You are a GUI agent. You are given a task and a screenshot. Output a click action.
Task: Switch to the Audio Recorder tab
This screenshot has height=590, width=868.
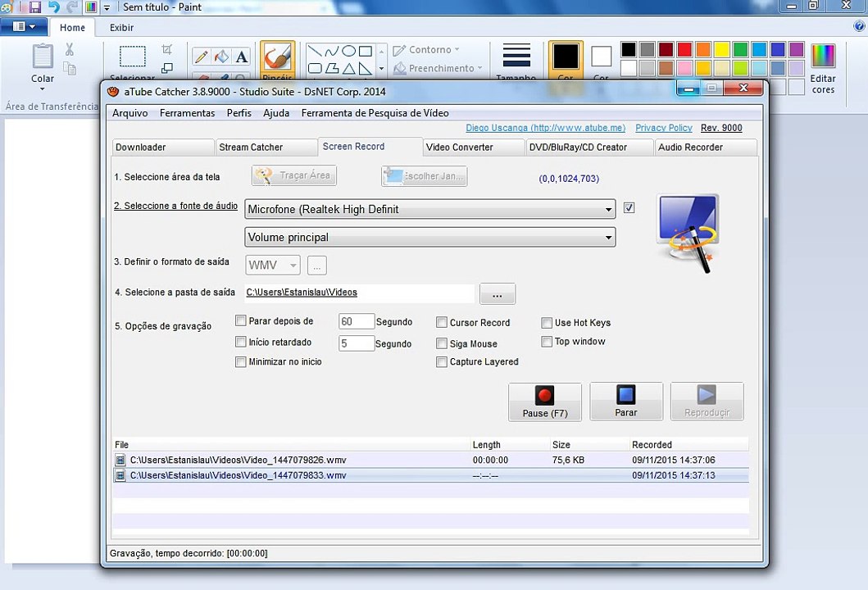(x=705, y=147)
